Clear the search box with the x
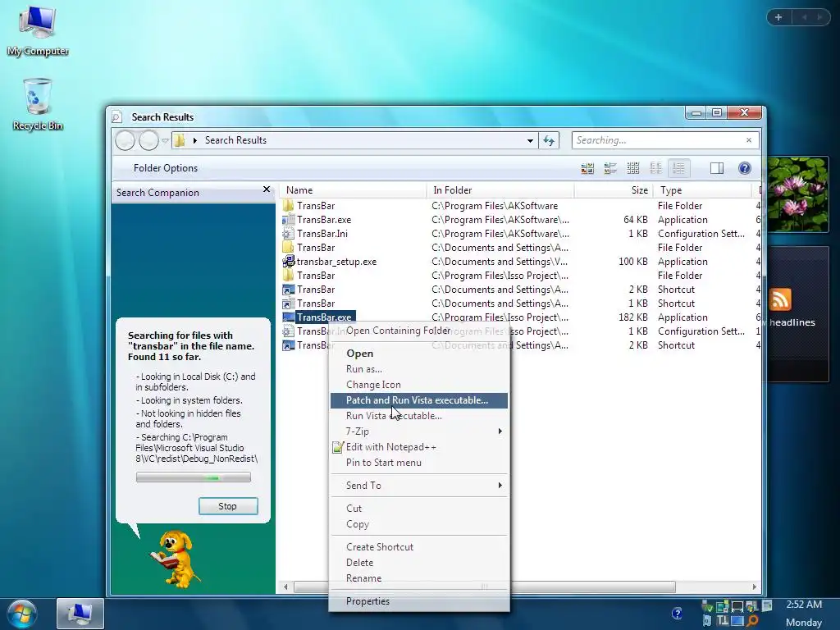 click(749, 140)
